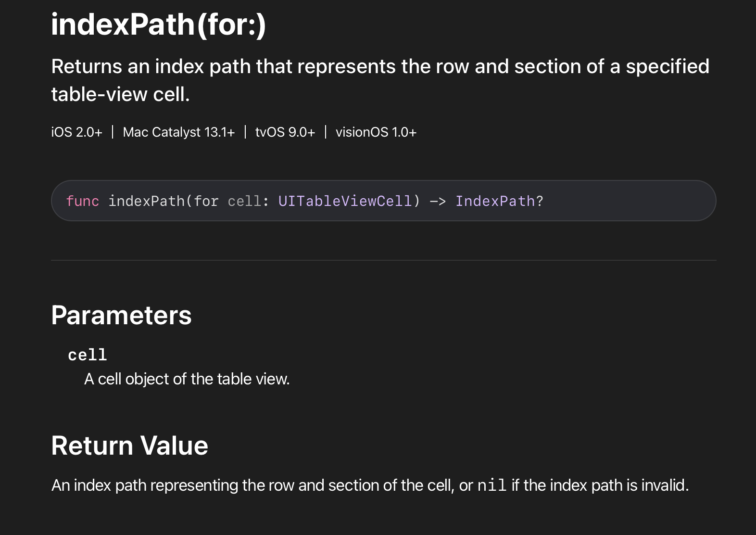The height and width of the screenshot is (535, 756).
Task: Click the 'for' argument label in declaration
Action: (206, 201)
